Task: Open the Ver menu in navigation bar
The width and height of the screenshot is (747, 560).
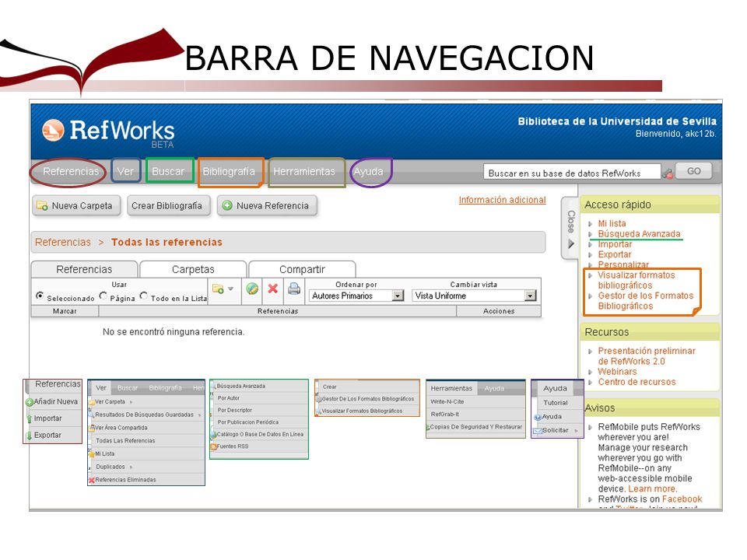Action: pos(125,171)
